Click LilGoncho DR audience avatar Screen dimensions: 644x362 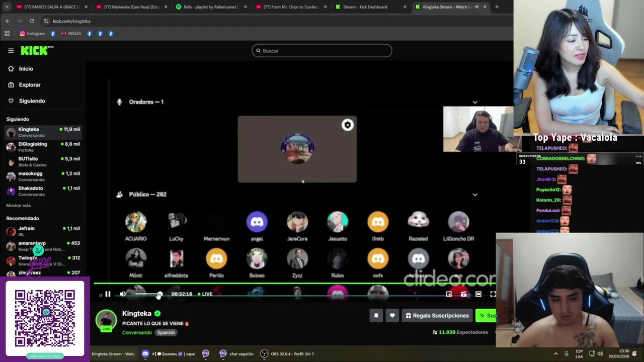coord(458,222)
